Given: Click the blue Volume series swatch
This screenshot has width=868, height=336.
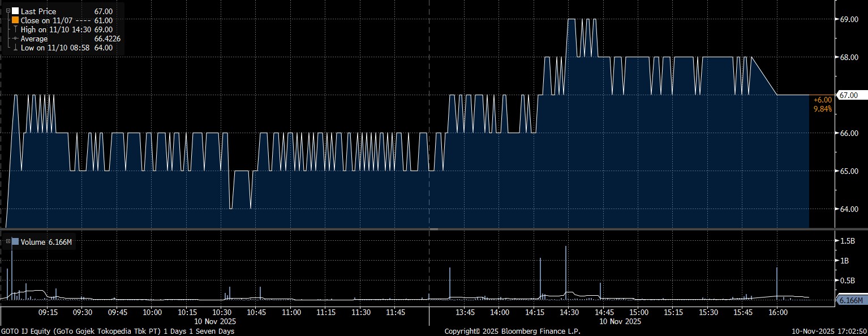Looking at the screenshot, I should tap(15, 242).
